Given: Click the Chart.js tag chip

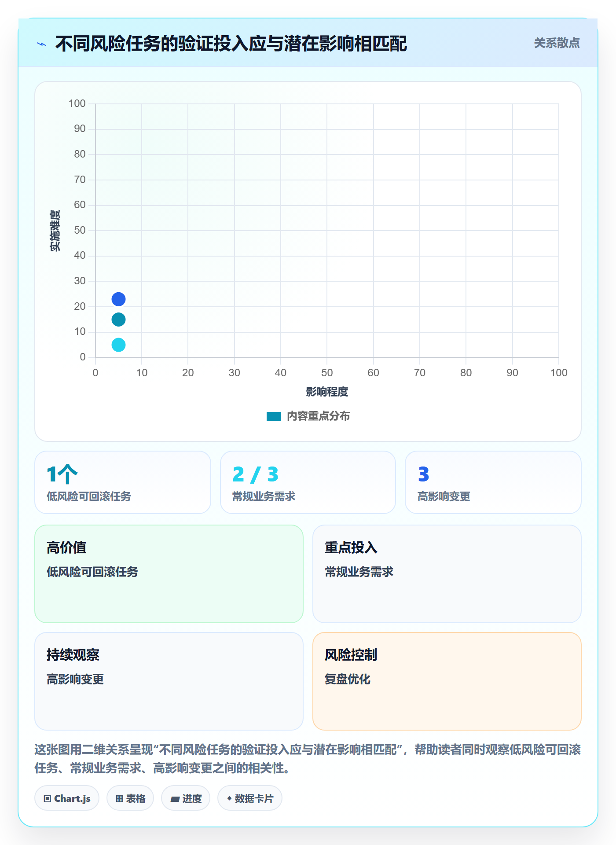Looking at the screenshot, I should (67, 798).
